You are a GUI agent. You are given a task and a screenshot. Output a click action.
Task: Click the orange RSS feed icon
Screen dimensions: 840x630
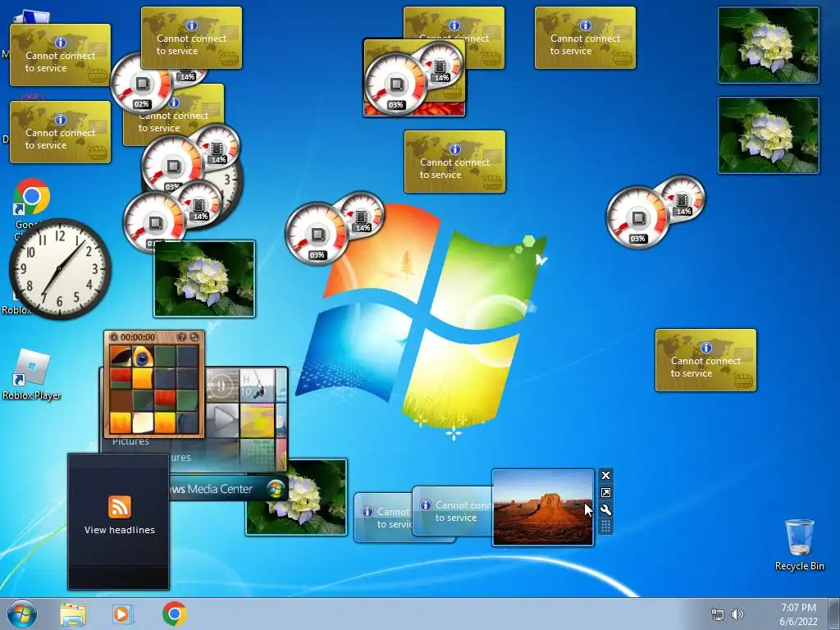[120, 507]
